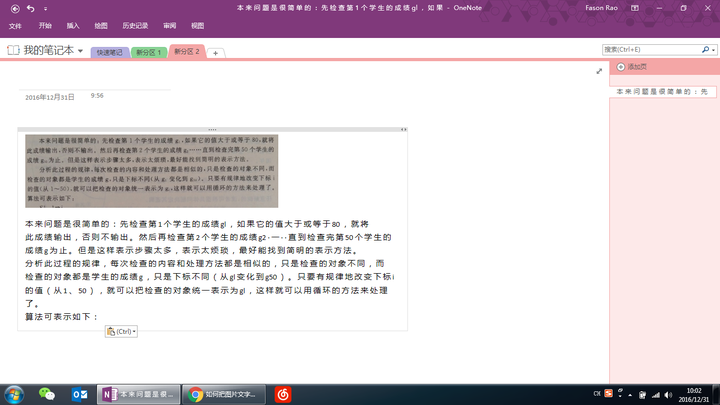Open NetEase Music red taskbar icon
720x405 pixels.
(x=283, y=394)
